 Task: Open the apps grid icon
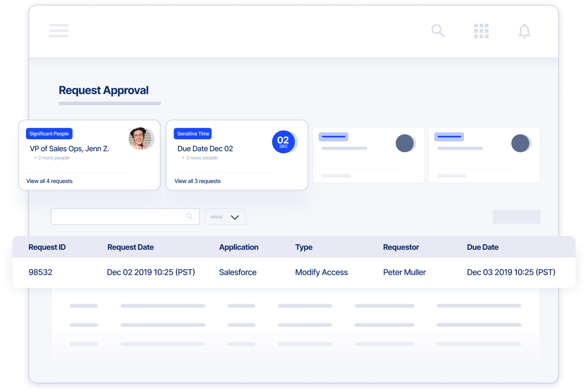click(481, 31)
